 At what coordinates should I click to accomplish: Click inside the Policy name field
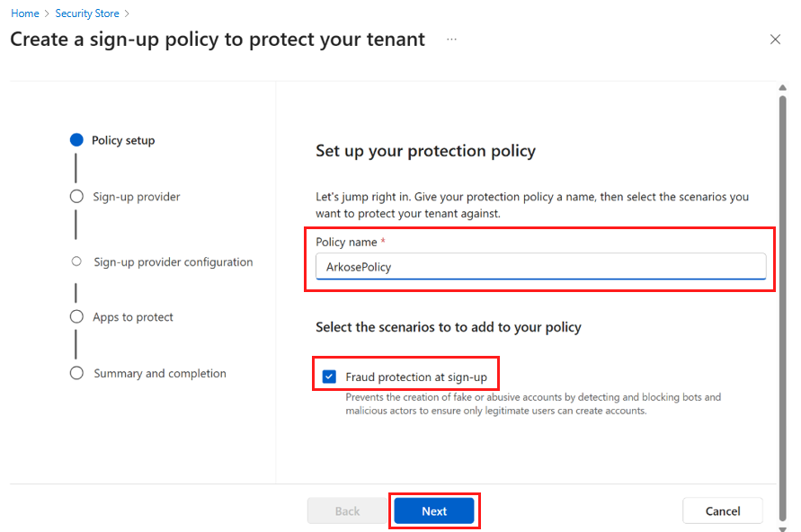pyautogui.click(x=539, y=266)
